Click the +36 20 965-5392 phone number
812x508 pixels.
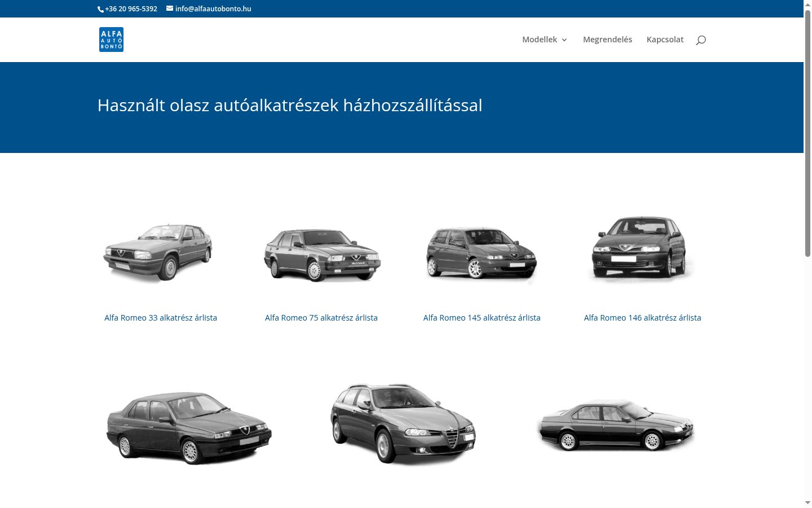[x=131, y=9]
